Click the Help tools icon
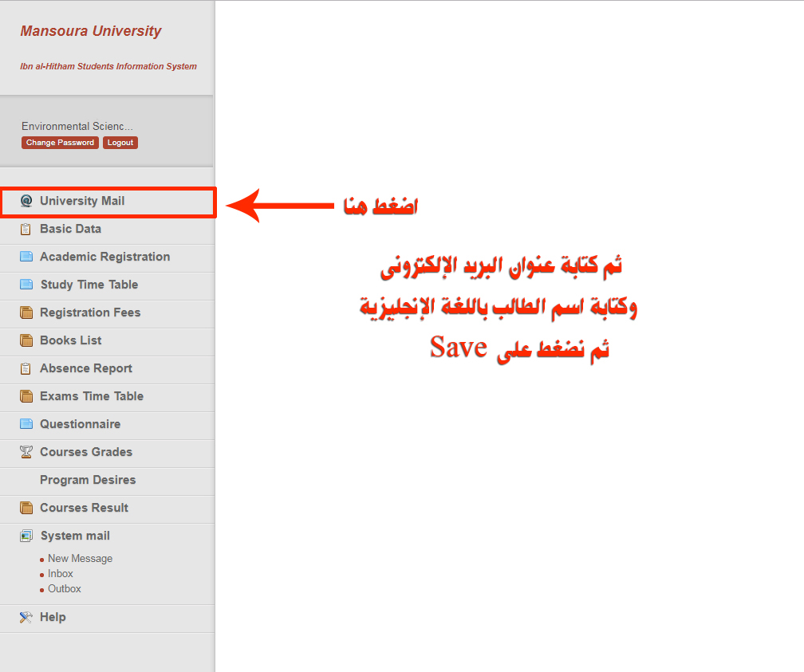Viewport: 804px width, 672px height. tap(26, 617)
